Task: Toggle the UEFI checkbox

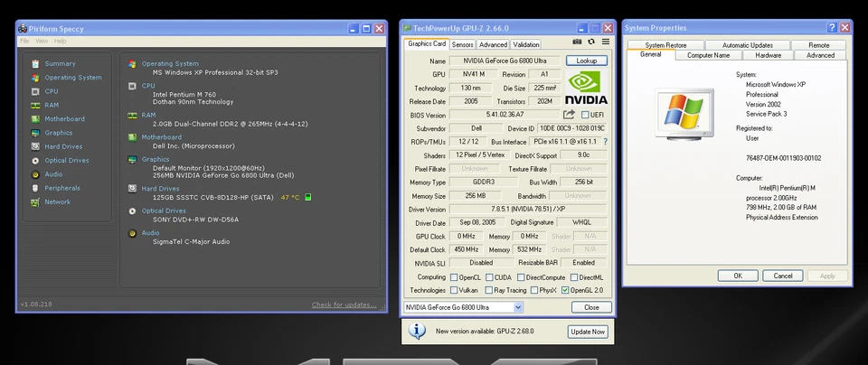Action: [x=585, y=115]
